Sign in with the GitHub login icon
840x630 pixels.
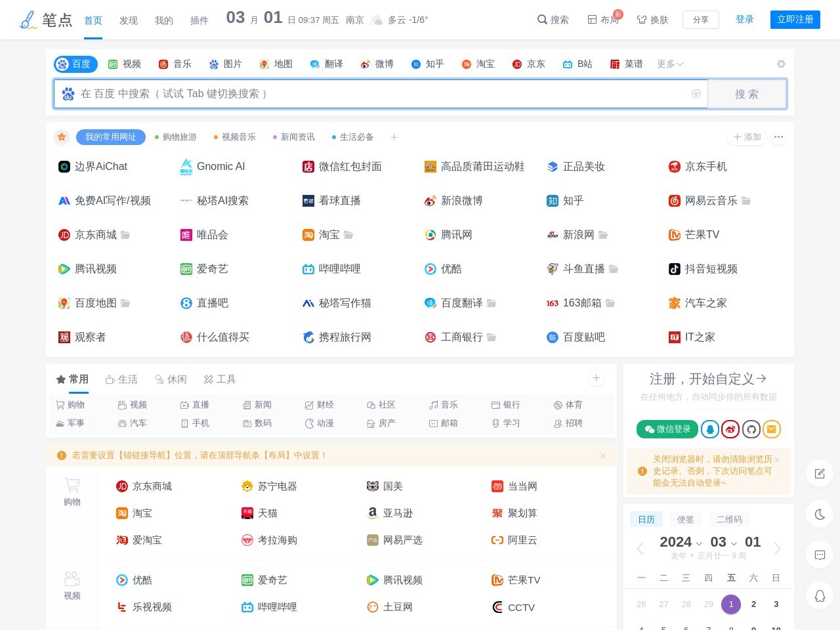[x=751, y=429]
